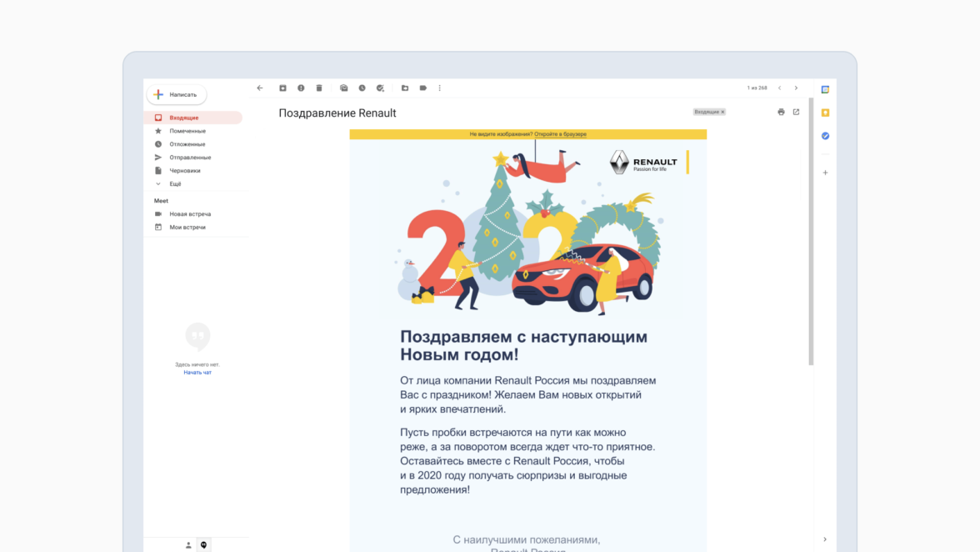Click the Откройте в браузере link
Image resolution: width=980 pixels, height=552 pixels.
click(x=560, y=134)
